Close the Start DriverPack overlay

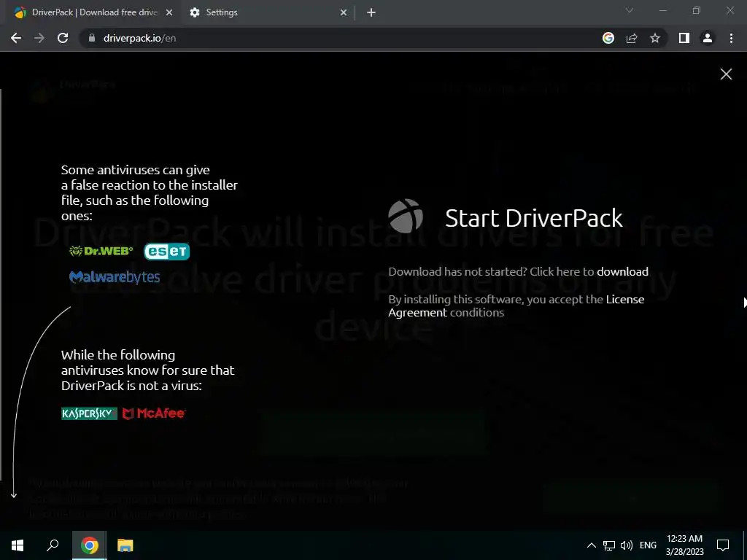pyautogui.click(x=726, y=74)
